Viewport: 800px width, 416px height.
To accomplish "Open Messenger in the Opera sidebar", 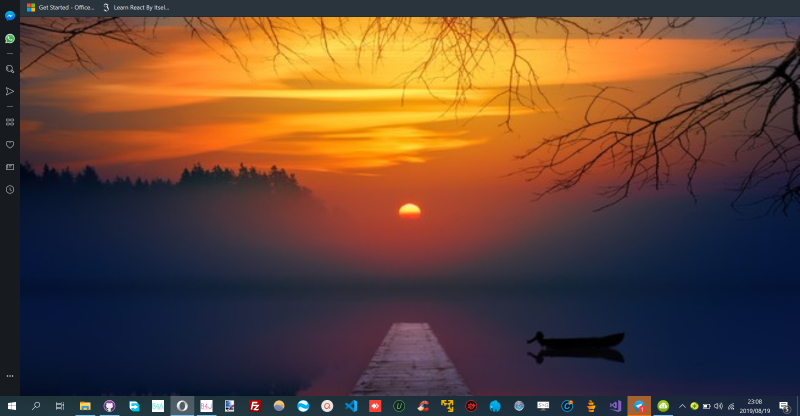I will tap(10, 16).
